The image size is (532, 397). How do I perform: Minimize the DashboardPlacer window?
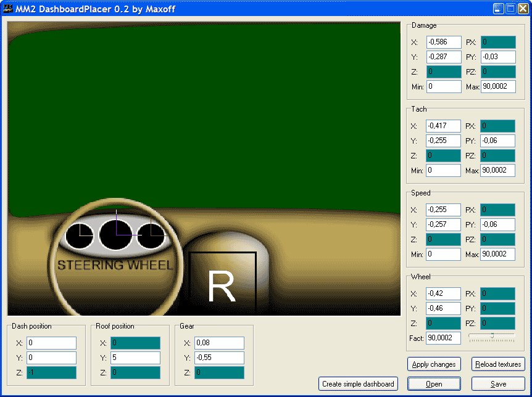(499, 9)
